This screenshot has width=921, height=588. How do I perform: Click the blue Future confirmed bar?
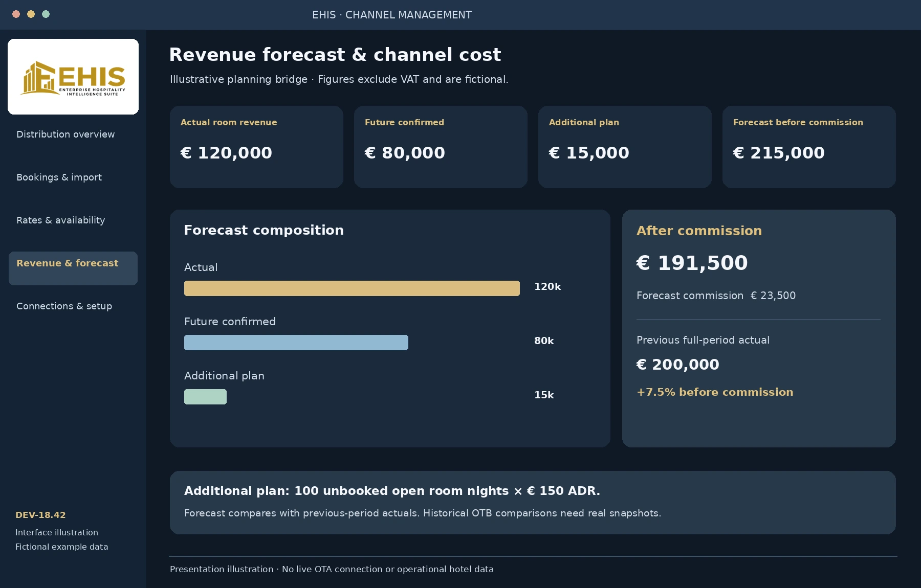click(296, 343)
